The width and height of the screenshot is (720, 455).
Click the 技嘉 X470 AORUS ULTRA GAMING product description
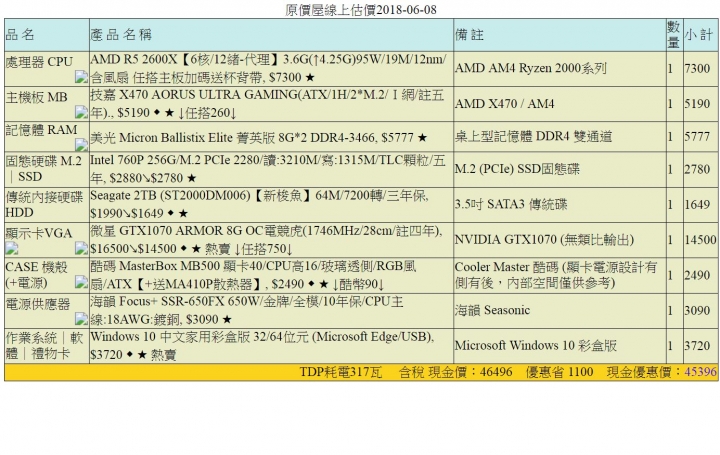[x=267, y=103]
